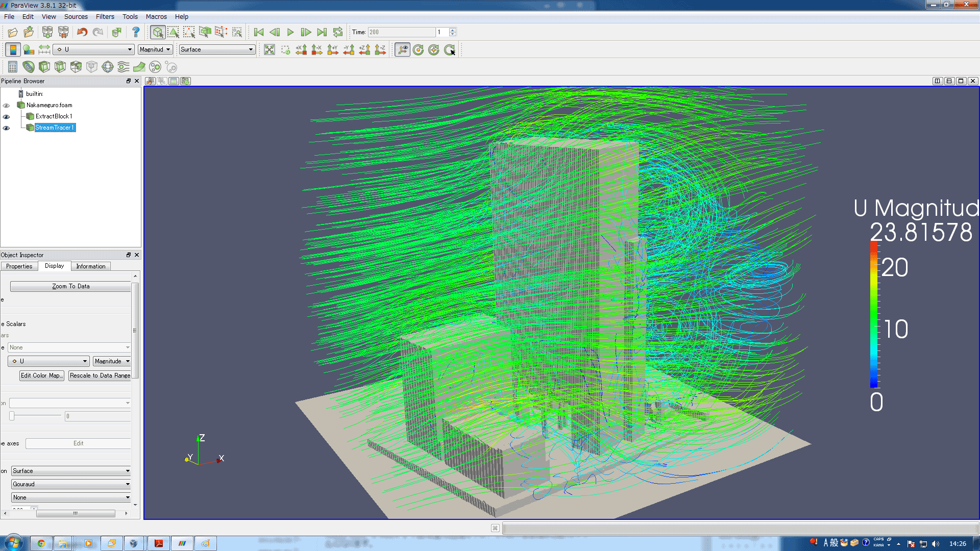Set view direction to +X
980x551 pixels.
(301, 49)
